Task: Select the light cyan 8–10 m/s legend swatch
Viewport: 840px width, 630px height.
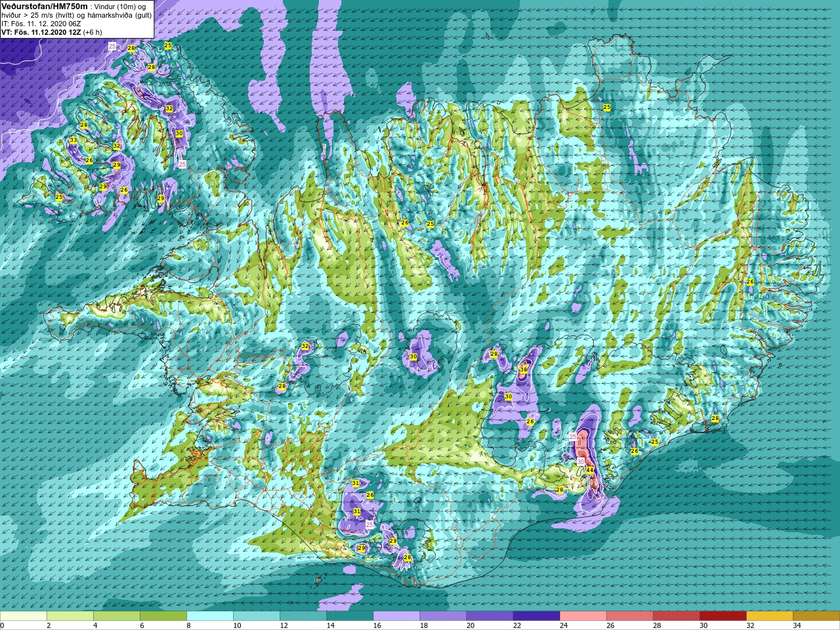Action: pyautogui.click(x=210, y=616)
